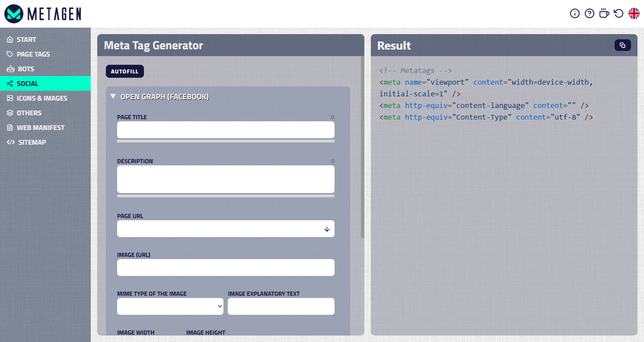Viewport: 644px width, 342px height.
Task: Switch language via the UK flag icon
Action: 633,13
